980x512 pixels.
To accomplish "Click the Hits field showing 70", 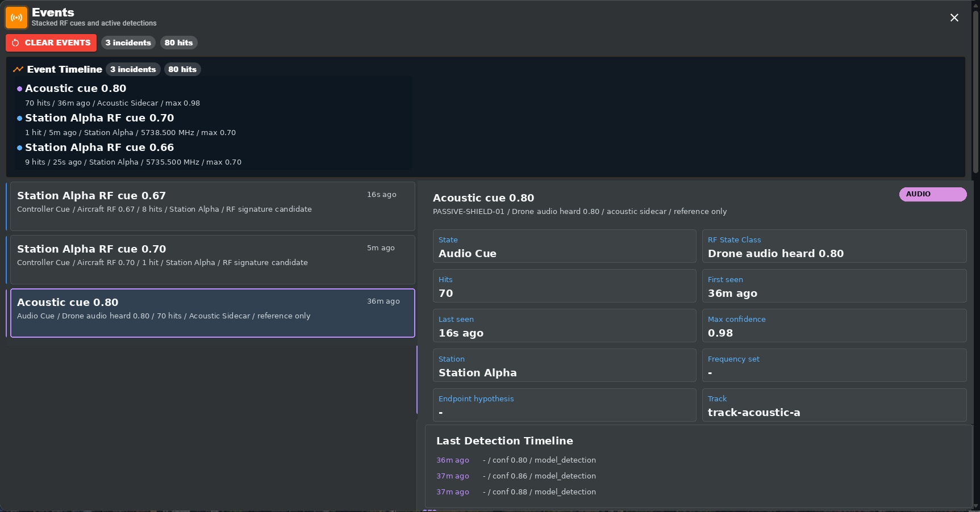I will 565,286.
